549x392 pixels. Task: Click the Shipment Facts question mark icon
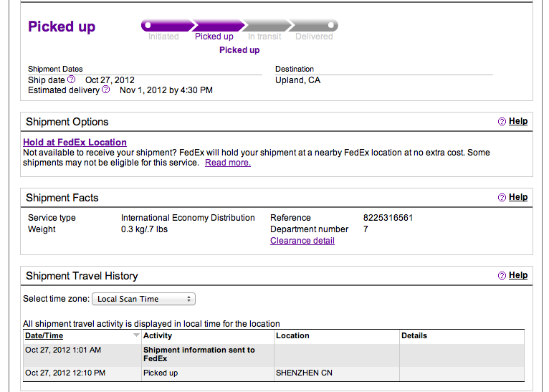pyautogui.click(x=502, y=198)
